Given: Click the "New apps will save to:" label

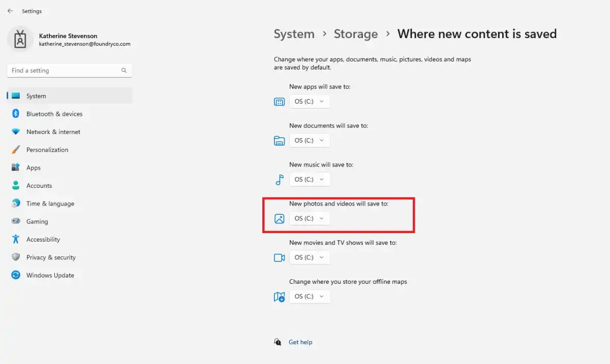Looking at the screenshot, I should coord(320,87).
